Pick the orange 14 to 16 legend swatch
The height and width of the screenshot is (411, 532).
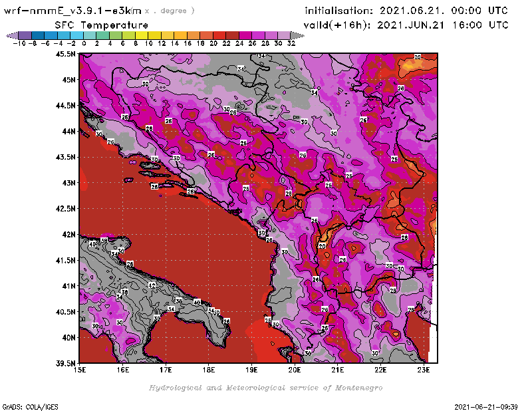tap(180, 35)
